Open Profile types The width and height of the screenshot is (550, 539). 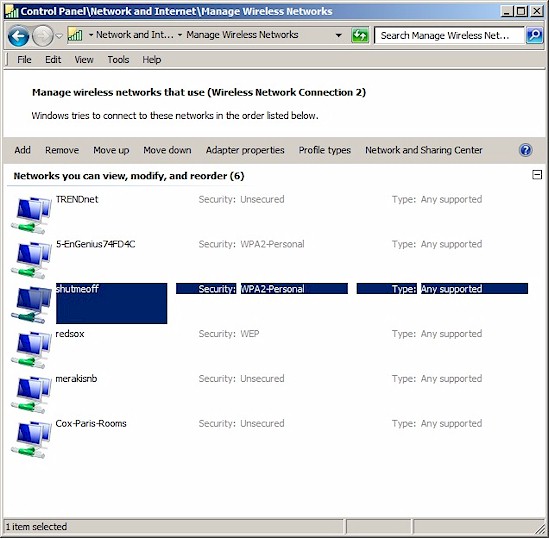tap(324, 150)
